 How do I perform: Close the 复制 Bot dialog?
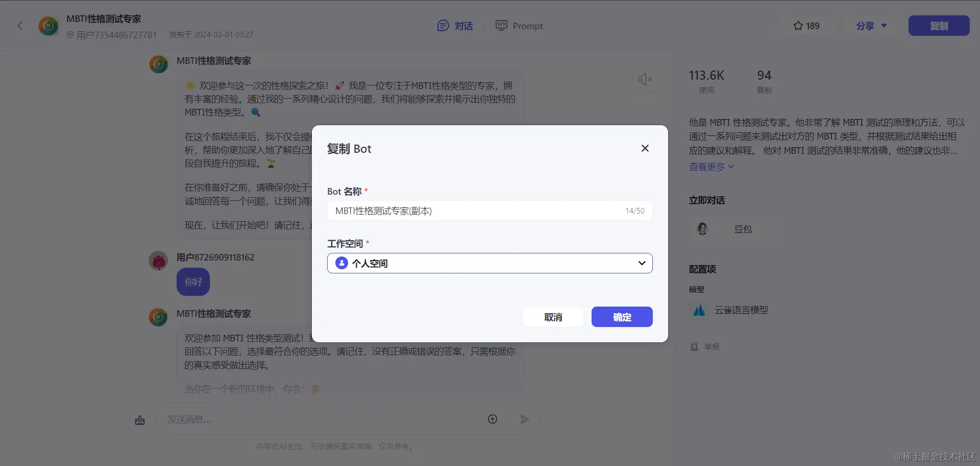click(x=645, y=148)
